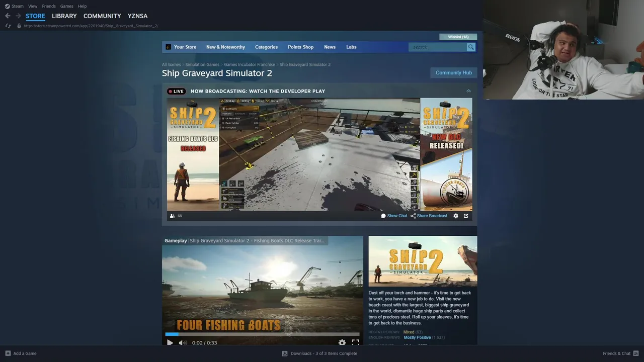Mute the trailer volume
This screenshot has width=644, height=362.
(183, 342)
